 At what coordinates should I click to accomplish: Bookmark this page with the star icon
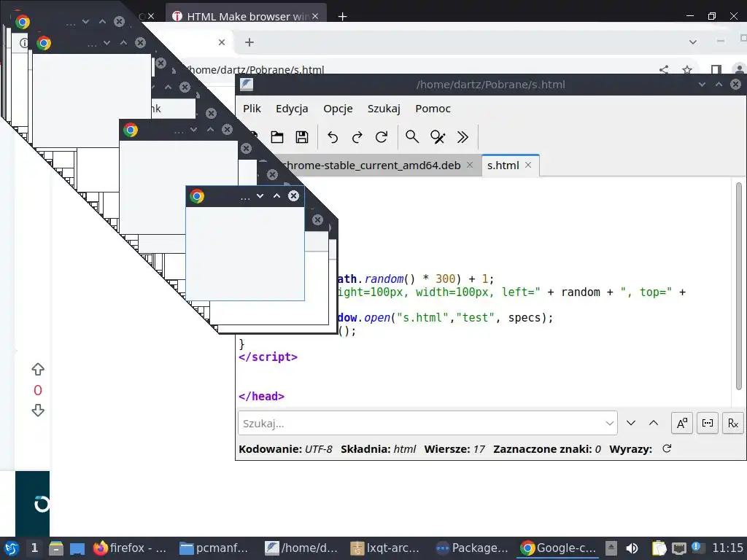tap(687, 70)
